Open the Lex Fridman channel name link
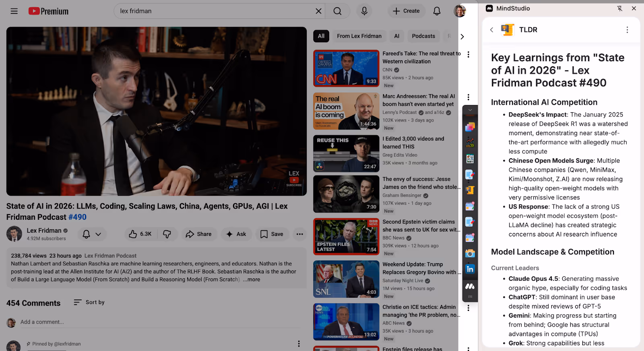Viewport: 644px width, 351px height. click(x=44, y=231)
